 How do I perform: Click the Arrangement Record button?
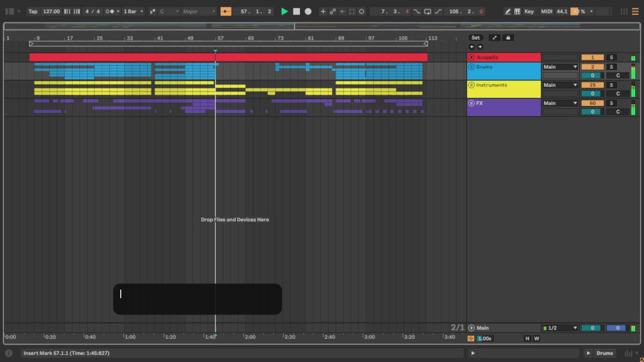click(308, 12)
